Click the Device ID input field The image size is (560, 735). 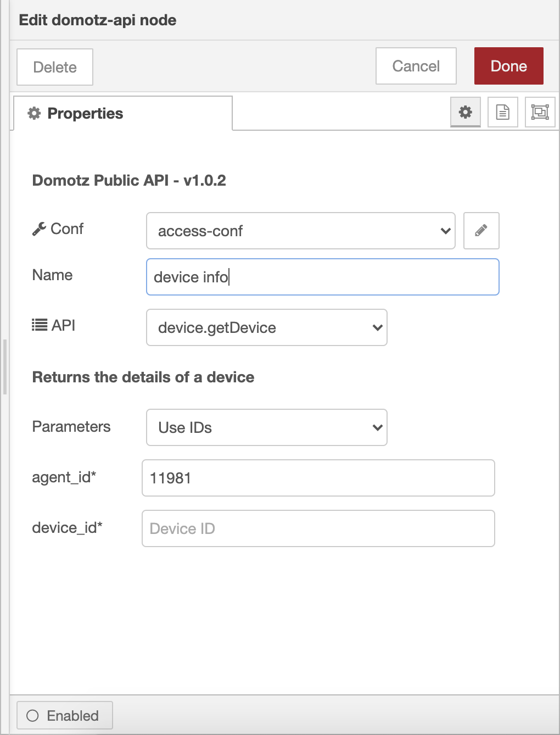click(318, 528)
